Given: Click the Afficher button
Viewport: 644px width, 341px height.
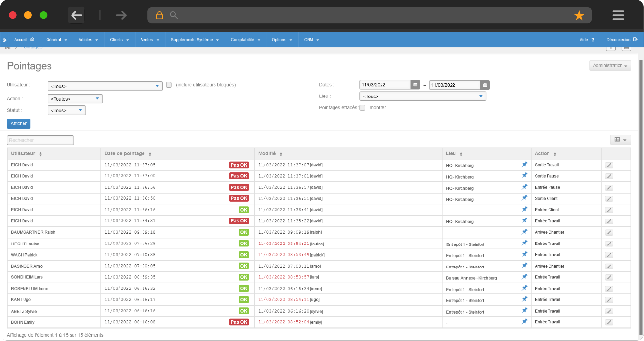Looking at the screenshot, I should click(x=19, y=124).
